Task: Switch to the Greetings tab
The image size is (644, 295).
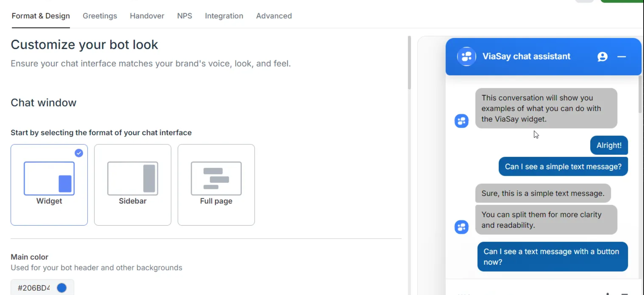Action: (x=100, y=16)
